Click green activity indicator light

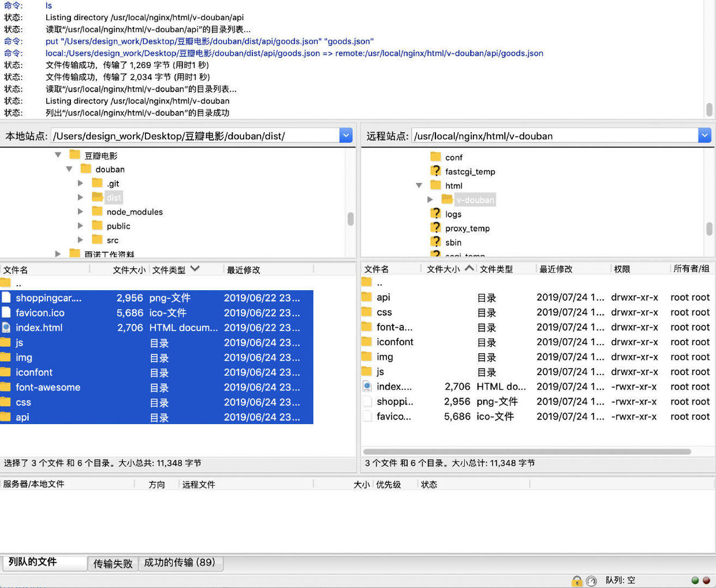tap(695, 580)
